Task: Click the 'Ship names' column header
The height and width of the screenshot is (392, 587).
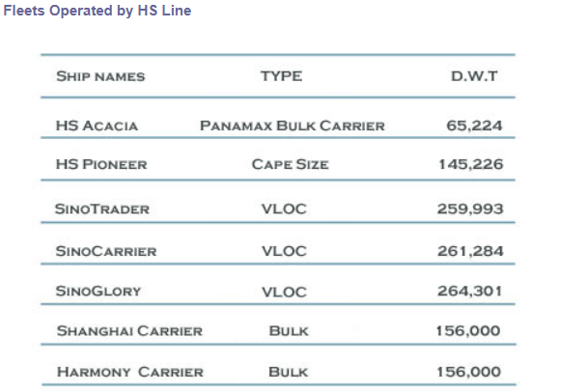Action: point(100,76)
